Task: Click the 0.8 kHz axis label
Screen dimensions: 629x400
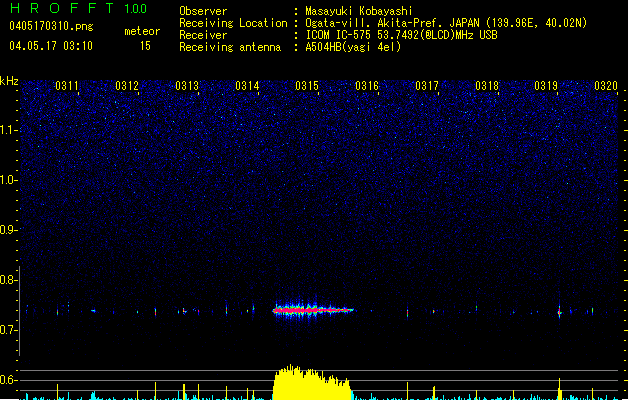Action: (x=8, y=280)
